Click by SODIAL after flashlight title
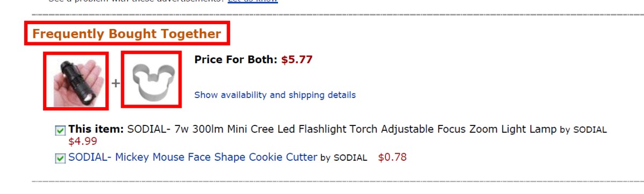Image resolution: width=644 pixels, height=194 pixels. coord(583,130)
